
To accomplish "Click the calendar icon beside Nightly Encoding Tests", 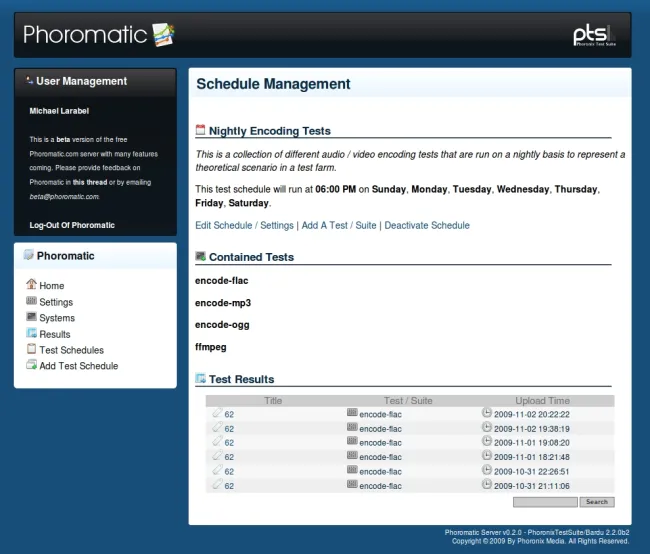I will [200, 130].
